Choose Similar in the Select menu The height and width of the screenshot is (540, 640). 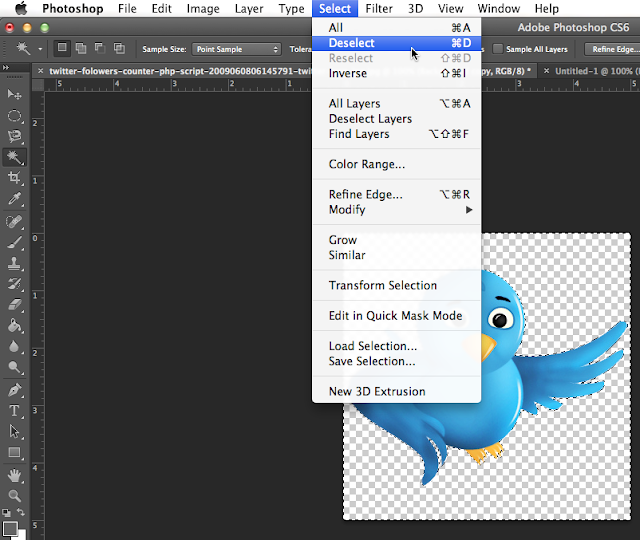[397, 255]
